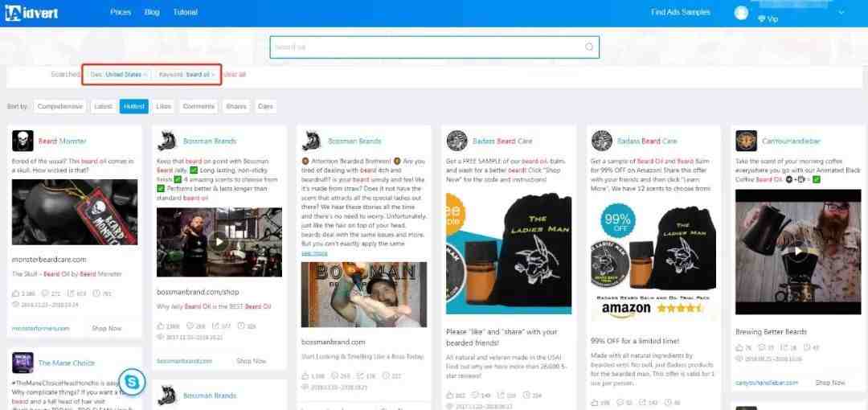868x410 pixels.
Task: Sort results by Comments
Action: 199,106
